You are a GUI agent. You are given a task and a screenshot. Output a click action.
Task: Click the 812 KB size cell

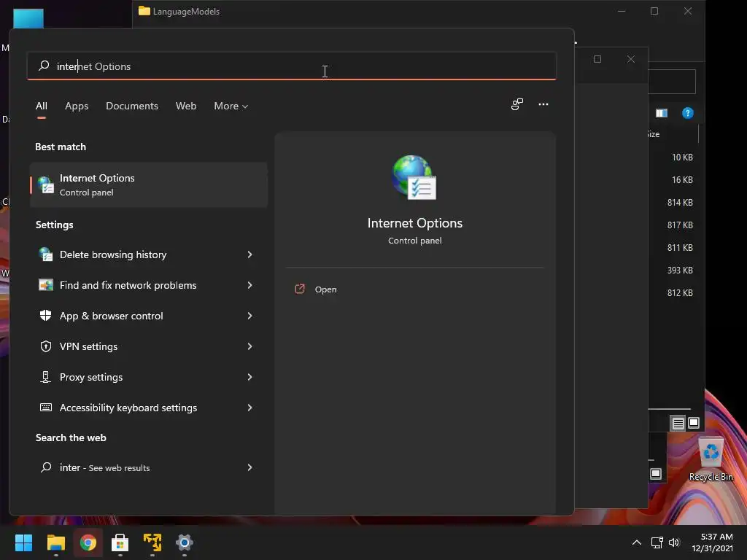[x=680, y=293]
